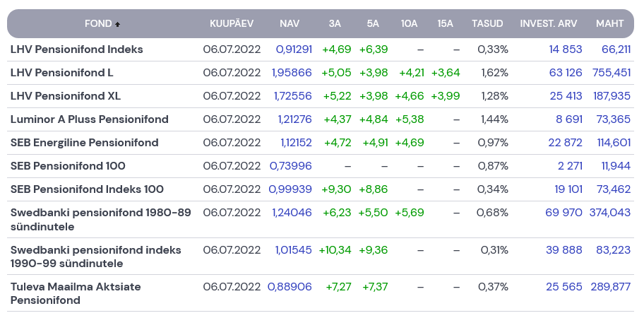The height and width of the screenshot is (318, 644).
Task: Click volume value 755,451
Action: pos(612,73)
